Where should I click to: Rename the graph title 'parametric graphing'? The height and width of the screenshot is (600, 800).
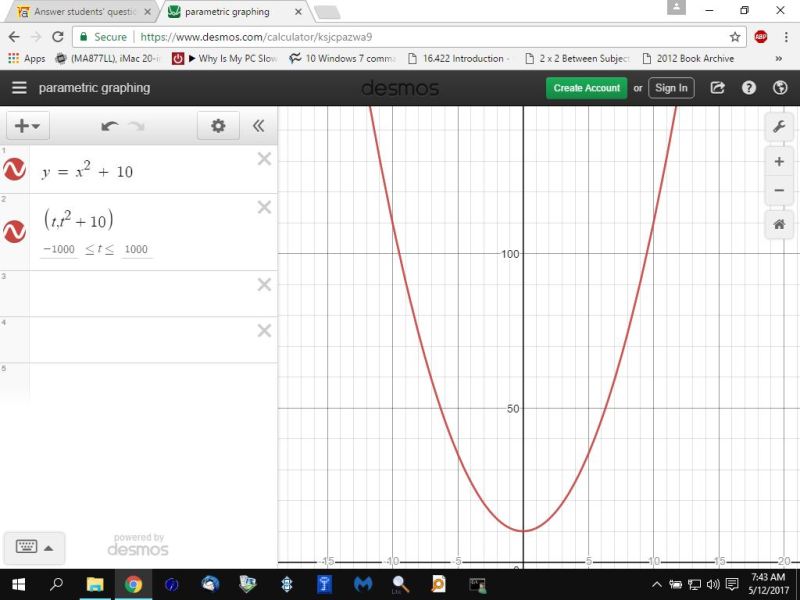click(94, 88)
